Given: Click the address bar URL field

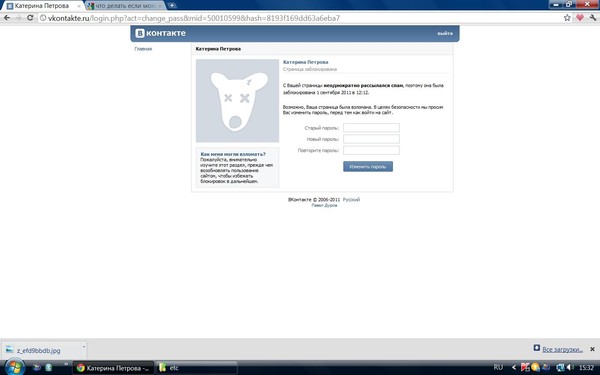Looking at the screenshot, I should tap(298, 18).
